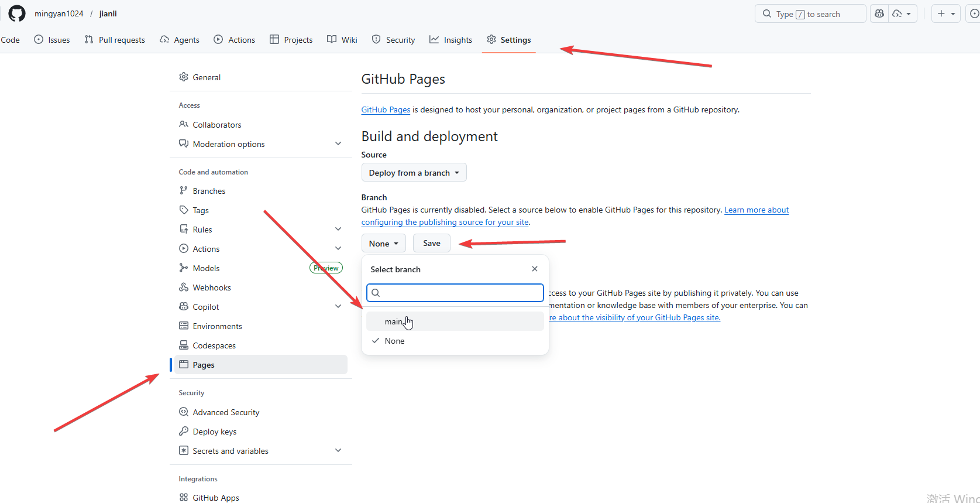Select the main branch option
The height and width of the screenshot is (503, 980).
click(393, 321)
